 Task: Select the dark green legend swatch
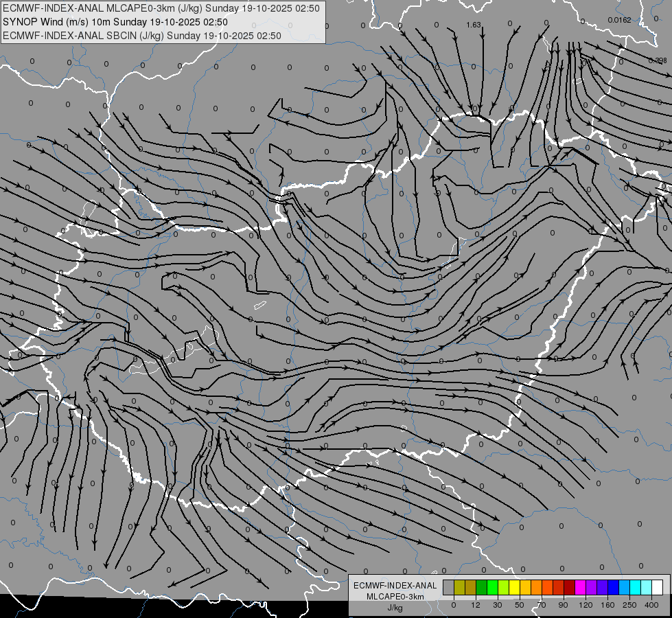point(481,587)
